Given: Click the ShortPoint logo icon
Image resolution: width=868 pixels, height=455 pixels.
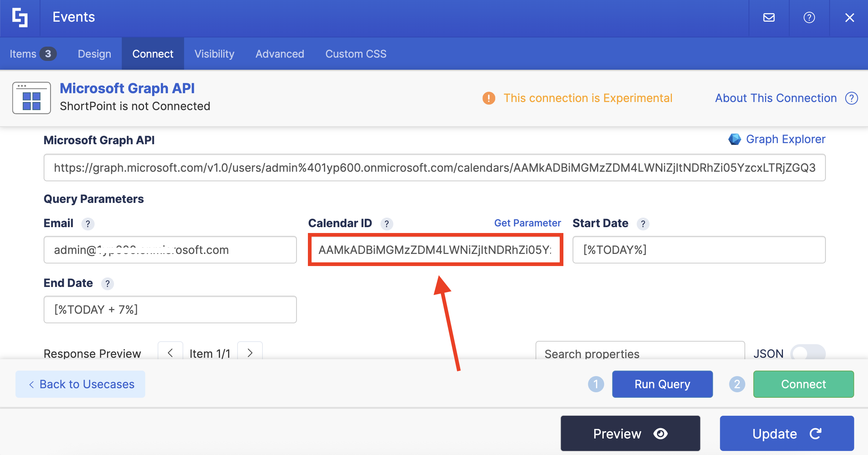Looking at the screenshot, I should point(20,18).
